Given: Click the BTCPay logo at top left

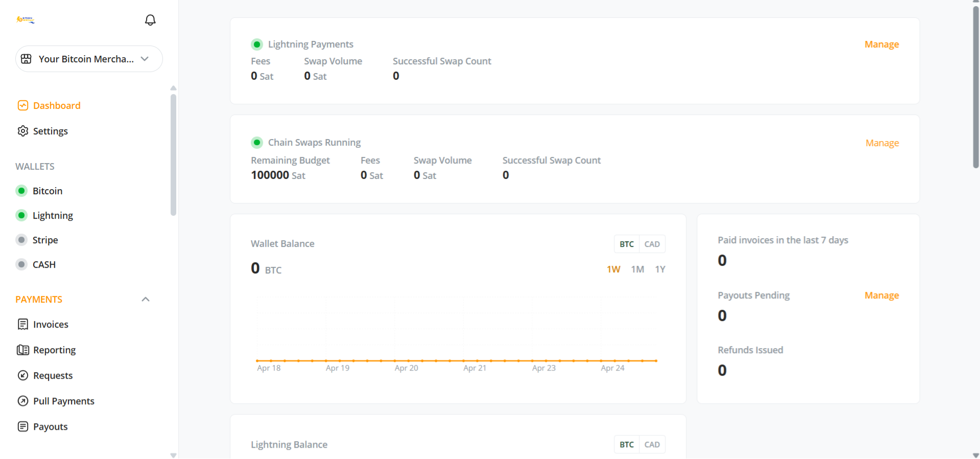Looking at the screenshot, I should (x=26, y=20).
